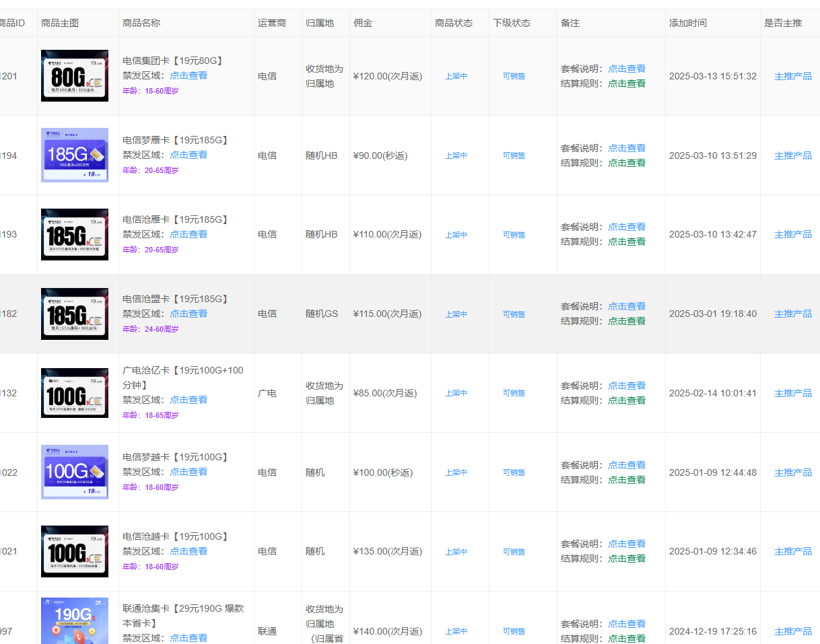The width and height of the screenshot is (820, 644).
Task: View the 联通沧集卡 190G product image
Action: [x=75, y=621]
